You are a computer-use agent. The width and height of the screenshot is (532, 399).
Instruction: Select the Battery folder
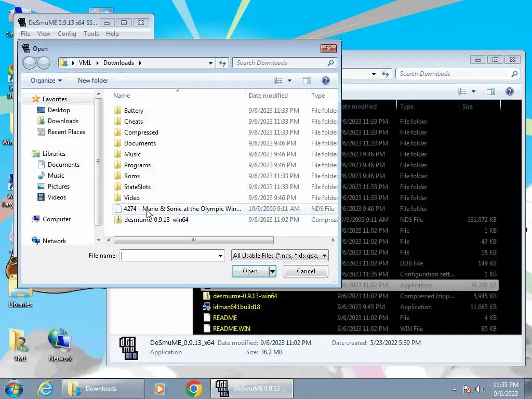tap(134, 111)
